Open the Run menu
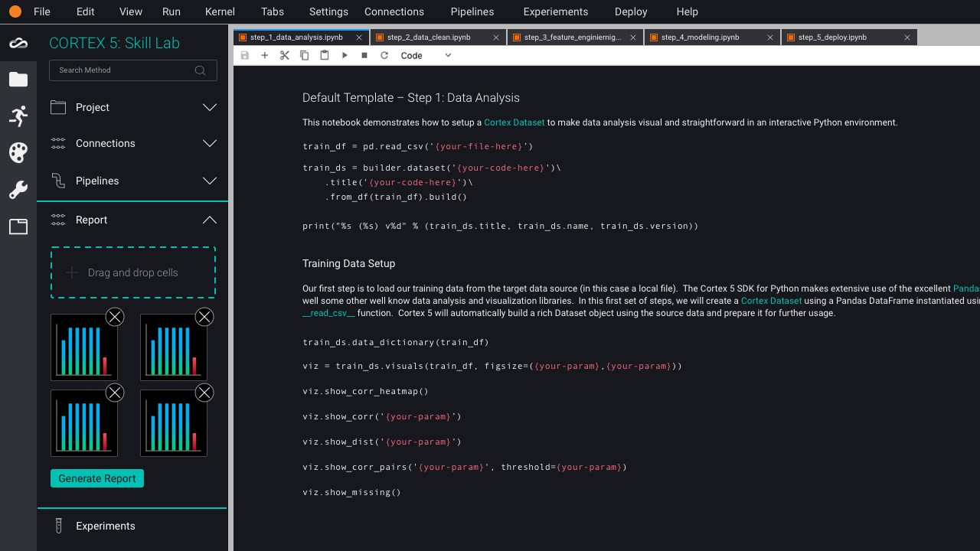 171,11
